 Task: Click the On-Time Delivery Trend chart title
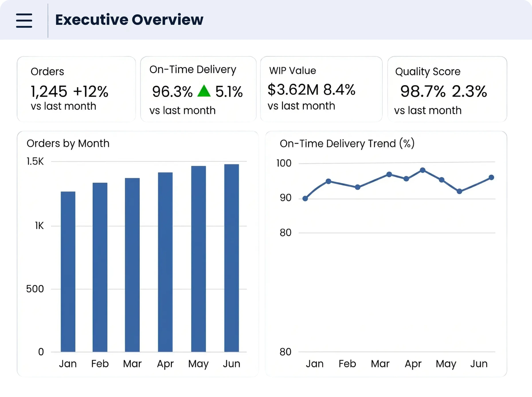point(347,144)
